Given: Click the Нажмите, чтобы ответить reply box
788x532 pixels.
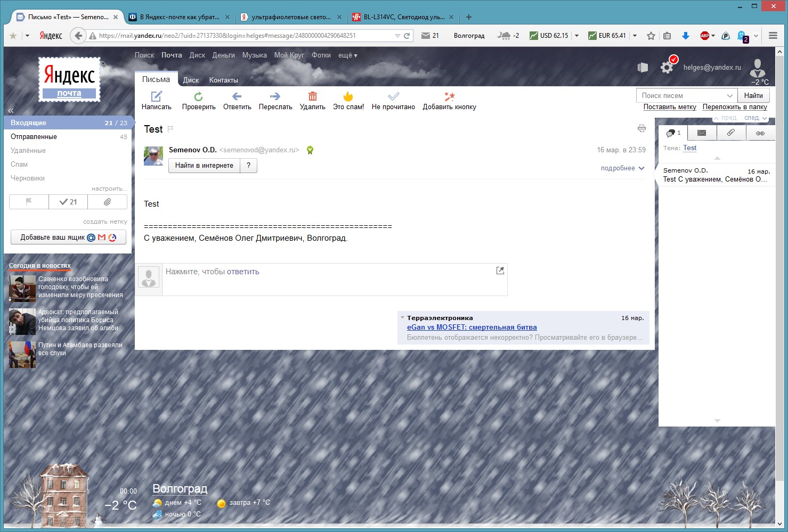Looking at the screenshot, I should pyautogui.click(x=335, y=280).
